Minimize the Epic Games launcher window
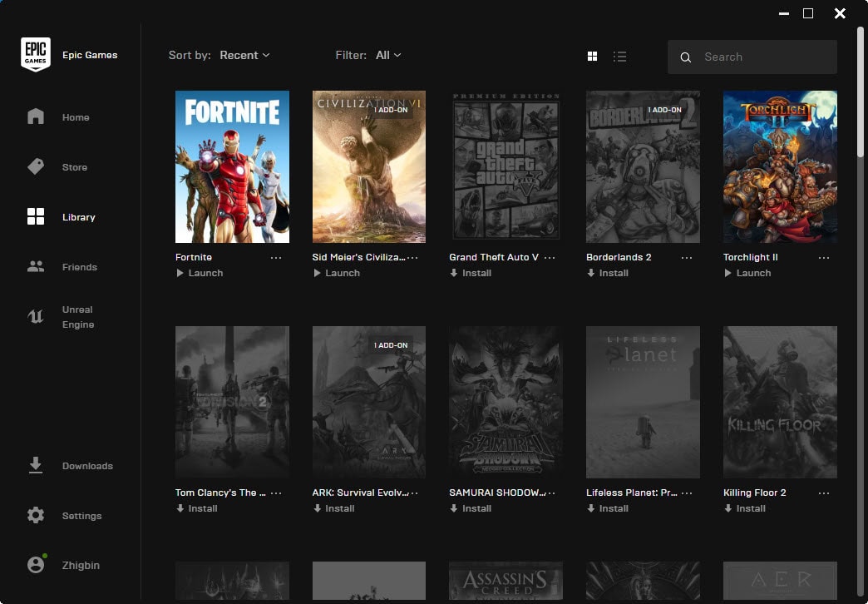This screenshot has height=604, width=868. (784, 13)
